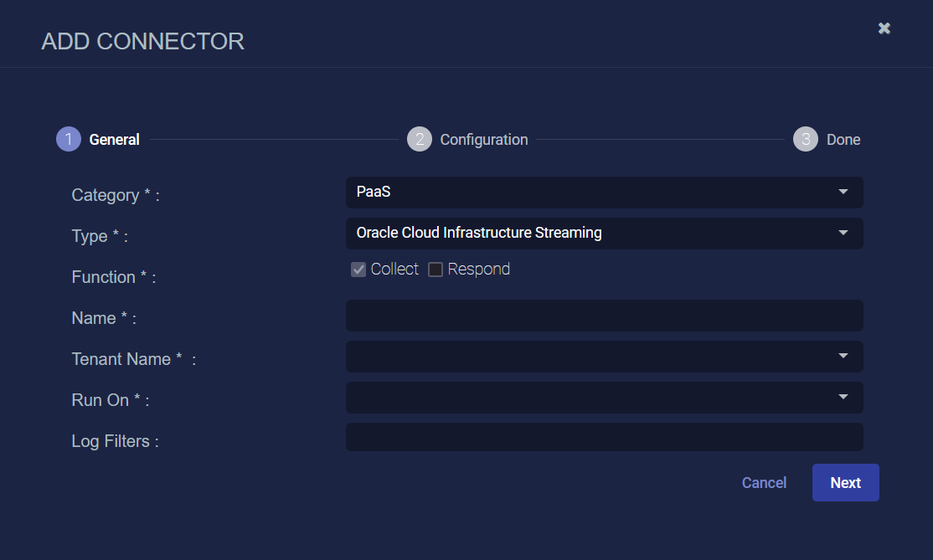Open the Category dropdown showing PaaS
The height and width of the screenshot is (560, 933).
[603, 193]
